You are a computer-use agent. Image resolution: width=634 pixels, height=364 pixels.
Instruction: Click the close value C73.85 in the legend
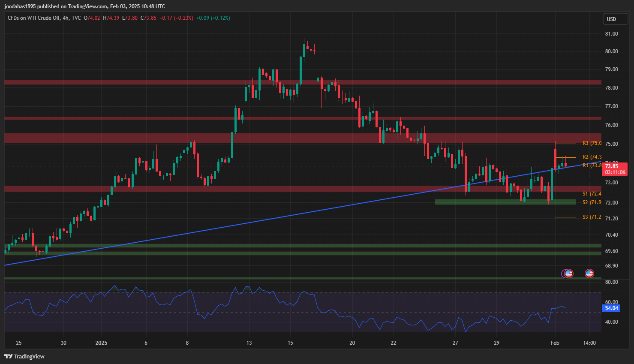[148, 18]
